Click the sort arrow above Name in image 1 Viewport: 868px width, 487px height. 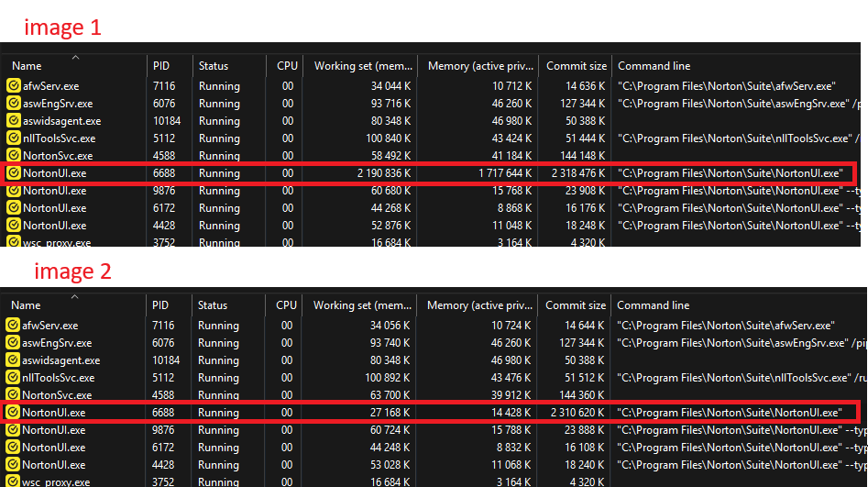pos(75,57)
